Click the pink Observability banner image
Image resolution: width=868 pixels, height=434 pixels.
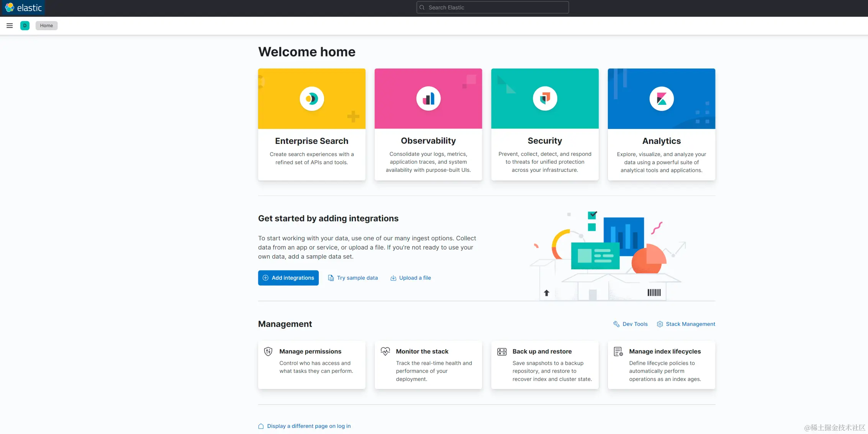[x=428, y=99]
